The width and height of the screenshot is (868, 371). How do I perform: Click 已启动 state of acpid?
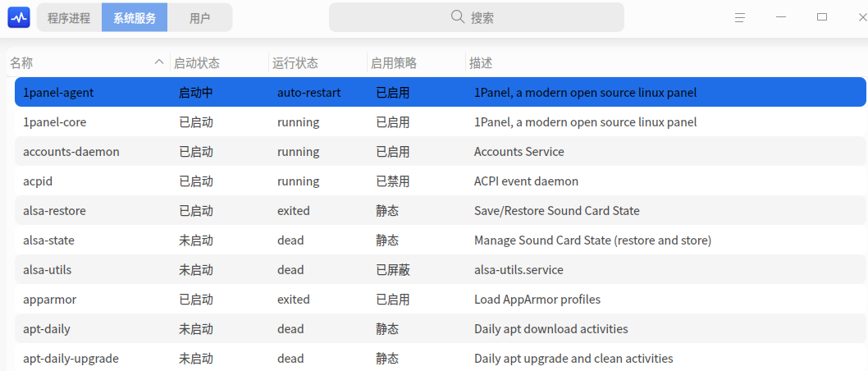pyautogui.click(x=195, y=181)
